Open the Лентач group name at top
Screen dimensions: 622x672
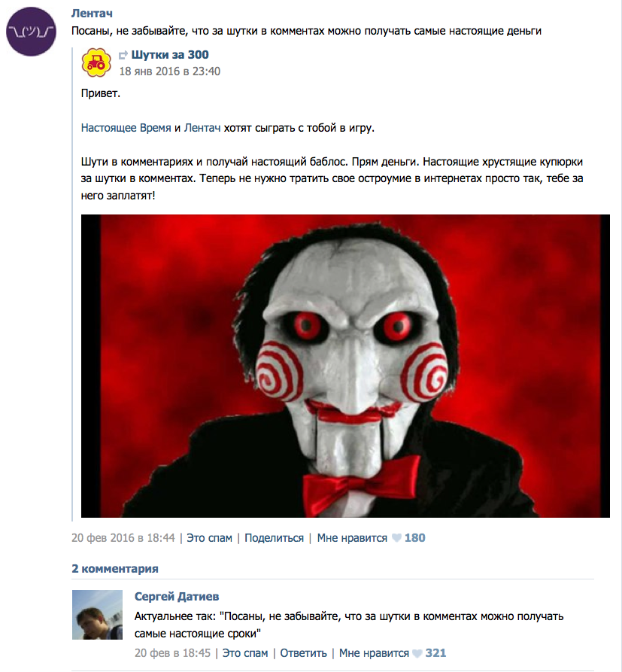[92, 14]
